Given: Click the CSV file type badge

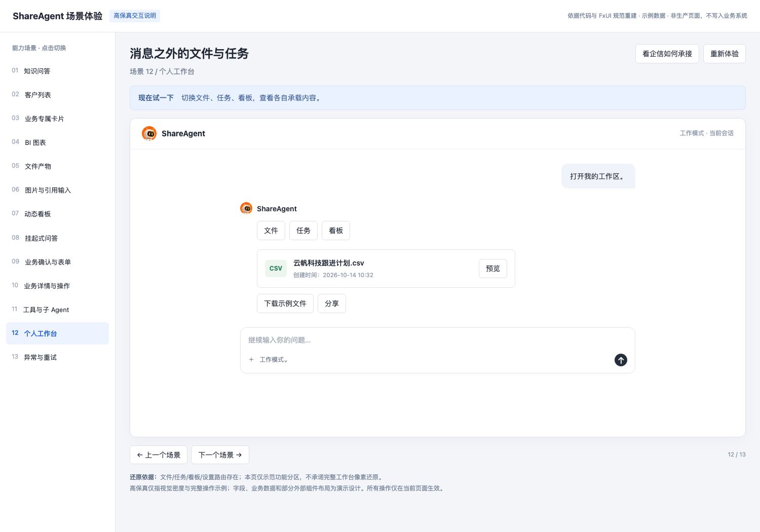Looking at the screenshot, I should (276, 268).
